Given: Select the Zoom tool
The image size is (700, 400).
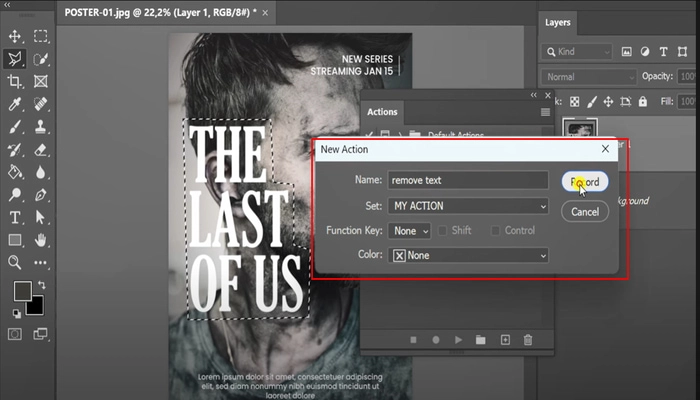Looking at the screenshot, I should tap(15, 262).
